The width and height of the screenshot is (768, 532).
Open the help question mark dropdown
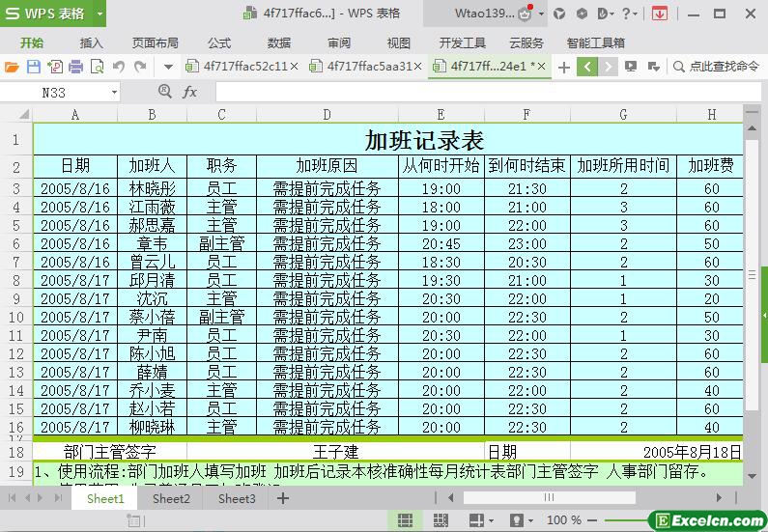pyautogui.click(x=630, y=14)
